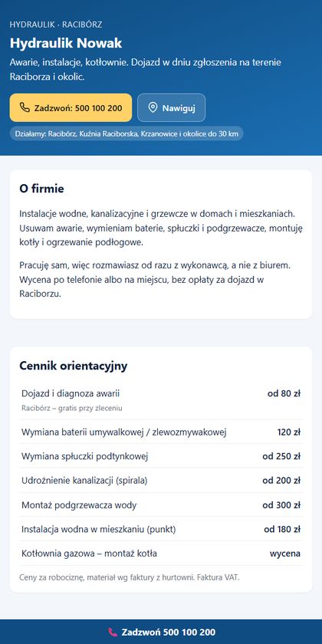Click the Udrożnienie kanalizacji (spirala) row
The image size is (322, 644).
click(161, 480)
